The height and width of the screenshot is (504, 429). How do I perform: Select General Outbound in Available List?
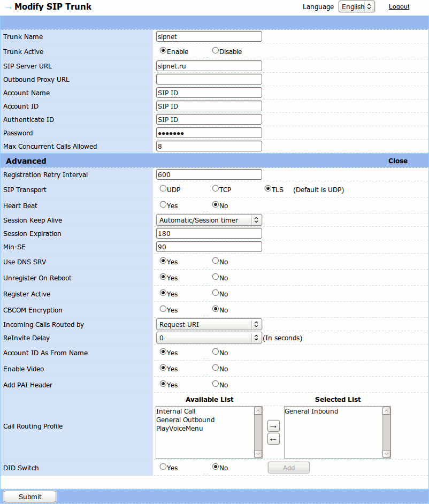[x=205, y=420]
